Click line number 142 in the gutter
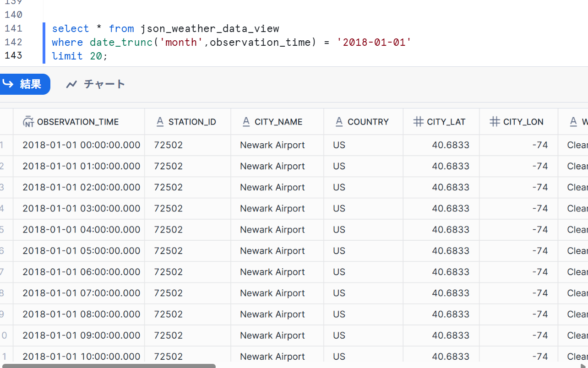The image size is (588, 368). (13, 42)
